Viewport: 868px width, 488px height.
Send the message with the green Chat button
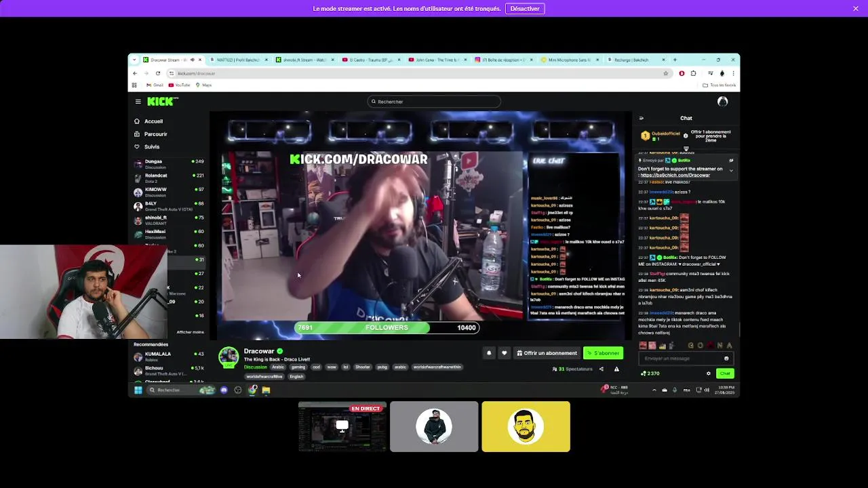coord(725,373)
